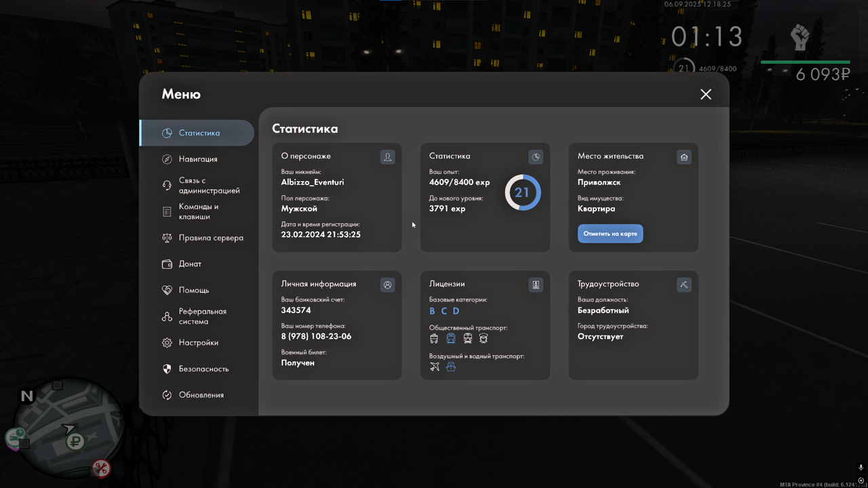
Task: Click the headset icon beside Связь с администрацией
Action: tap(167, 186)
